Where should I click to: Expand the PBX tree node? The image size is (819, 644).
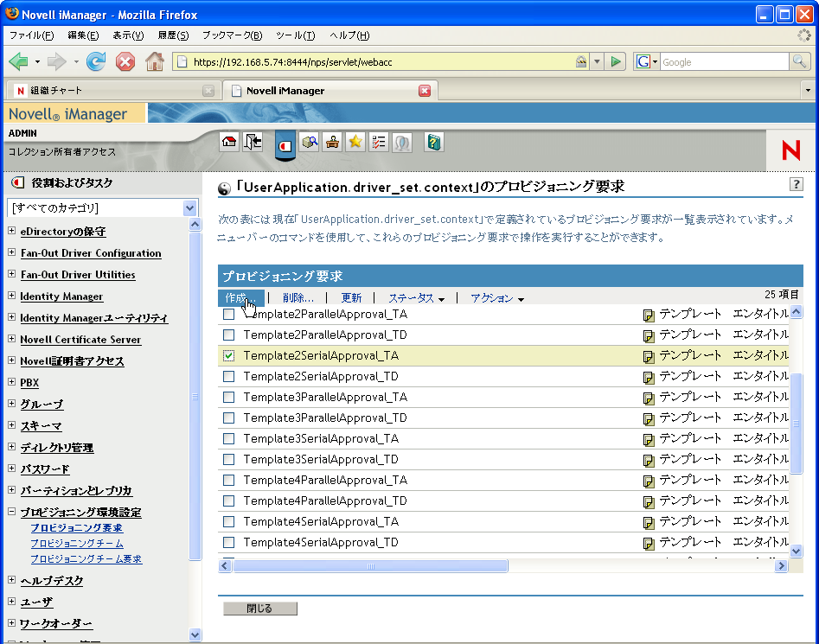click(x=11, y=381)
